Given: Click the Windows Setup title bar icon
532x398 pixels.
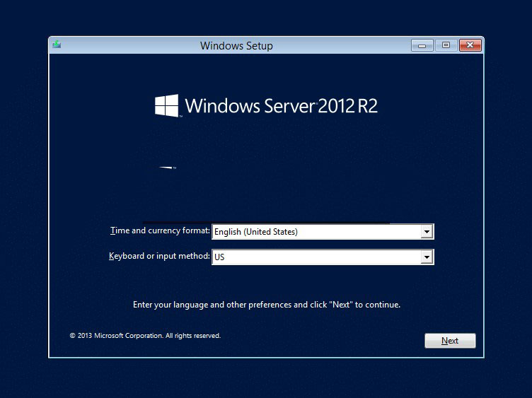Looking at the screenshot, I should coord(57,45).
